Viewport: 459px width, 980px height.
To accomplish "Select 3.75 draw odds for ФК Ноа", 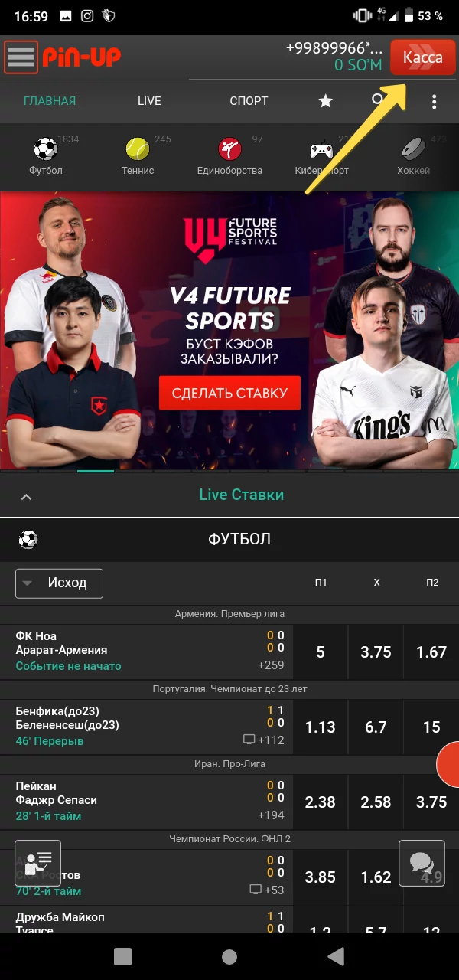I will (376, 652).
